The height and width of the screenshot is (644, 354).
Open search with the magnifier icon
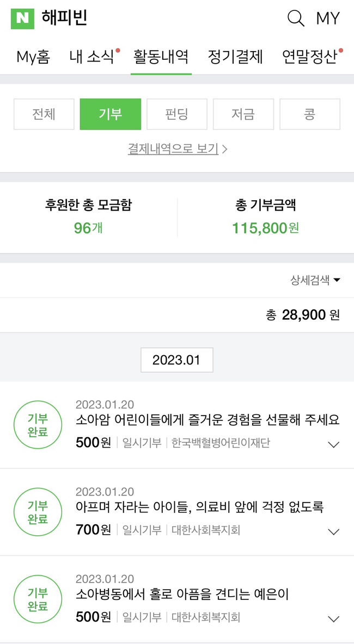pyautogui.click(x=295, y=18)
